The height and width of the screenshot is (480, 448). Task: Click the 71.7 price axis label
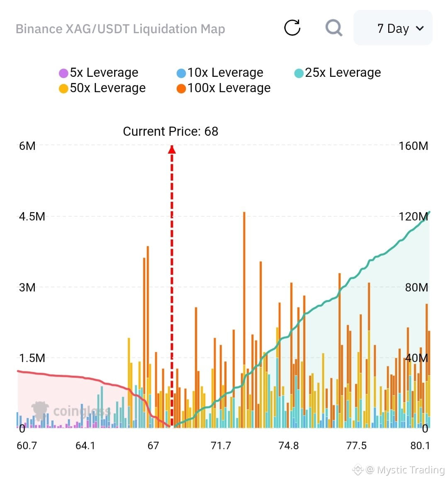point(221,446)
